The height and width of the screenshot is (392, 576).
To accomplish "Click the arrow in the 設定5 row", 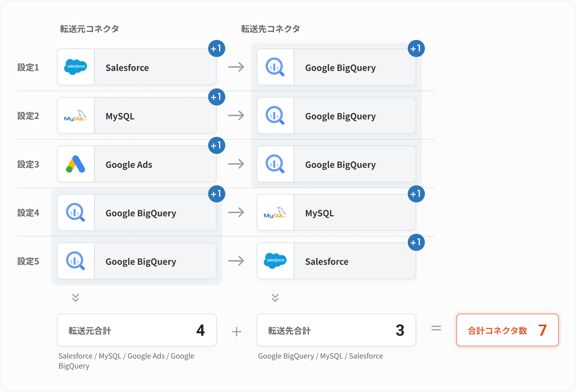I will coord(236,261).
